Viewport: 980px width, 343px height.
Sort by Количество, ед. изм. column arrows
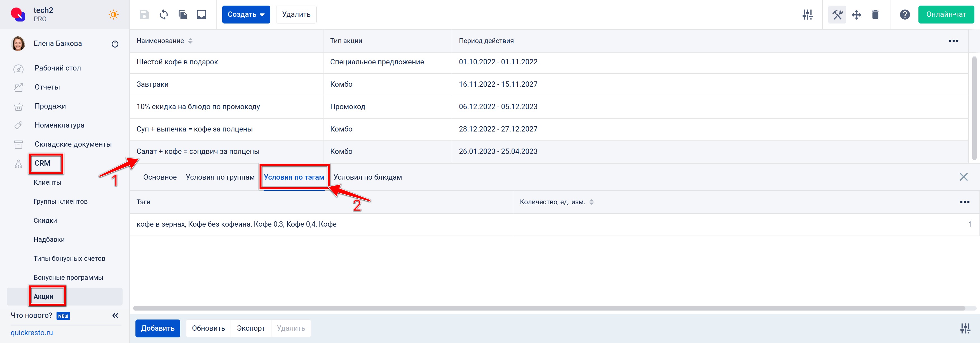click(x=591, y=202)
